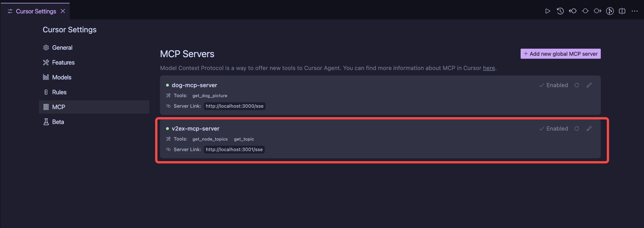Click the link icon beside v2ex-mcp-server Server Link
The width and height of the screenshot is (644, 228).
pyautogui.click(x=168, y=149)
